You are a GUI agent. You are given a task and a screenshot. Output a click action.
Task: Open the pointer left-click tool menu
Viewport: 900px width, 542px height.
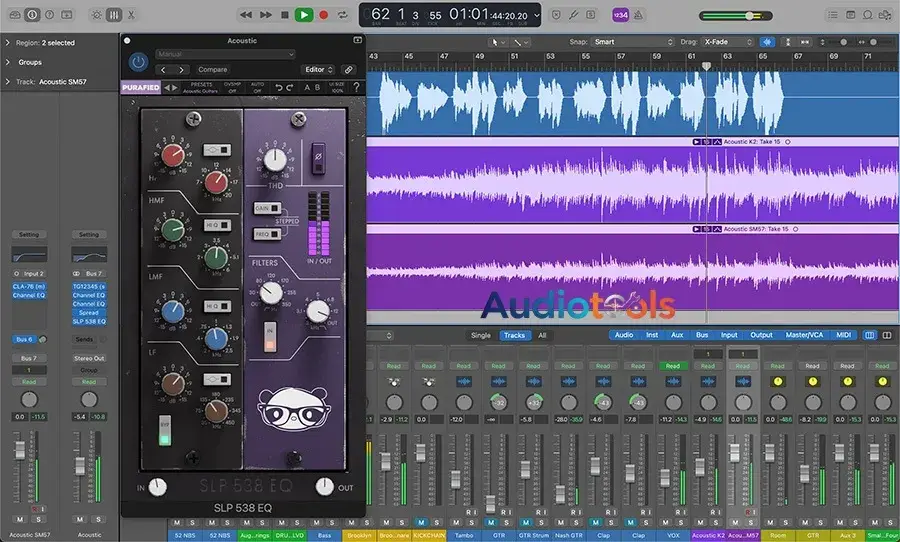[x=497, y=42]
